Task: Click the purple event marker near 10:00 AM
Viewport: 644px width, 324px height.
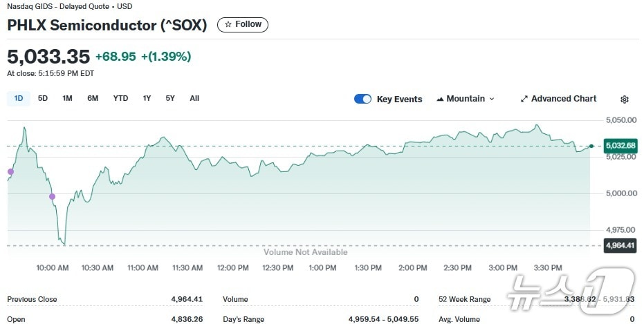Action: coord(52,197)
